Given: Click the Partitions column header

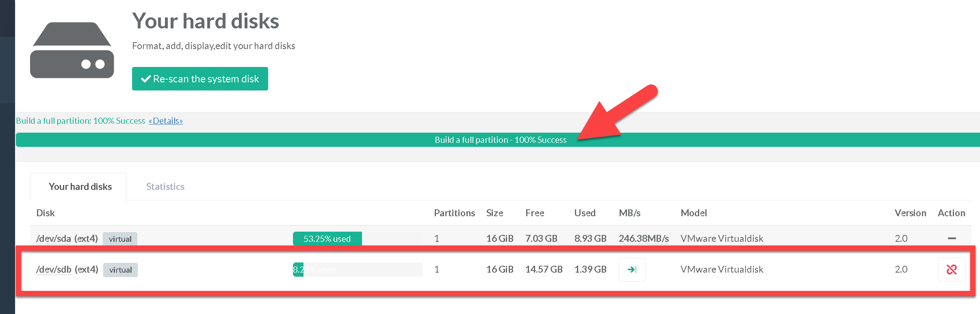Looking at the screenshot, I should (x=454, y=213).
